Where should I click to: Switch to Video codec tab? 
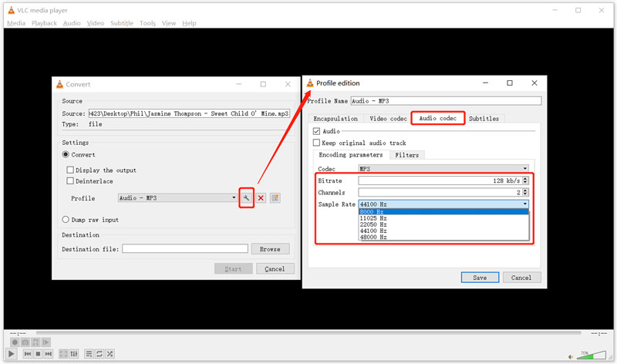click(388, 119)
